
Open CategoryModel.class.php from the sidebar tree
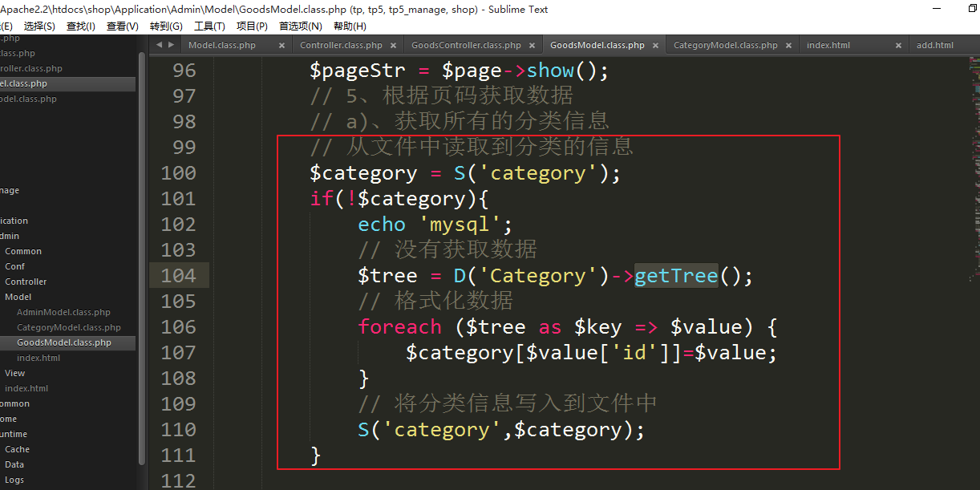pyautogui.click(x=68, y=327)
